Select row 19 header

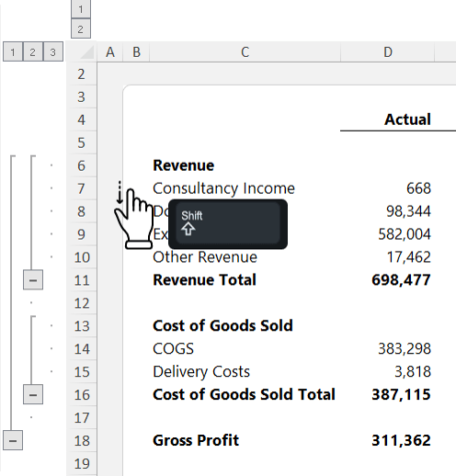coord(82,463)
